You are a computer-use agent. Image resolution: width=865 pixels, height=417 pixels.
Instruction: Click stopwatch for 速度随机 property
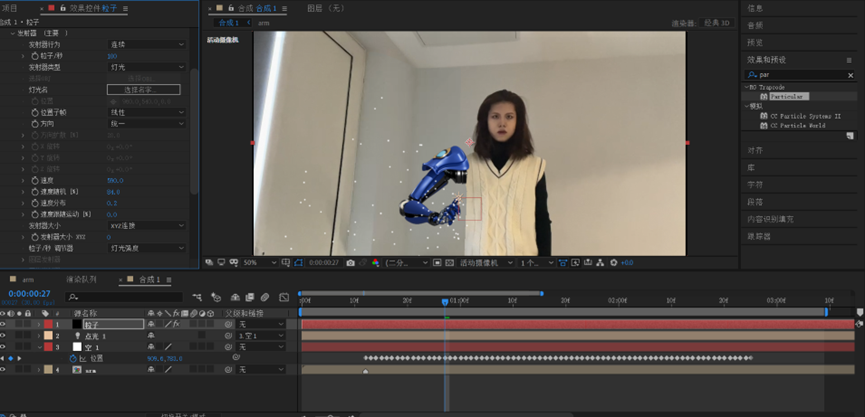(x=35, y=191)
